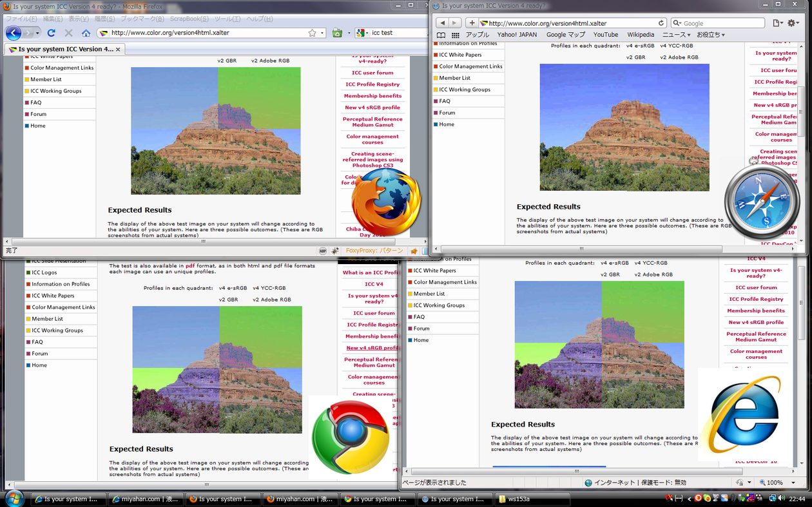Click 'Color Management Links' in Safari page sidebar
Image resolution: width=812 pixels, height=507 pixels.
tap(471, 66)
